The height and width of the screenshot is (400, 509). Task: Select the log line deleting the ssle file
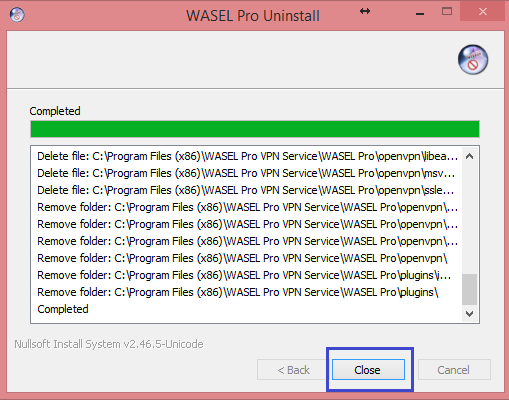tap(246, 190)
